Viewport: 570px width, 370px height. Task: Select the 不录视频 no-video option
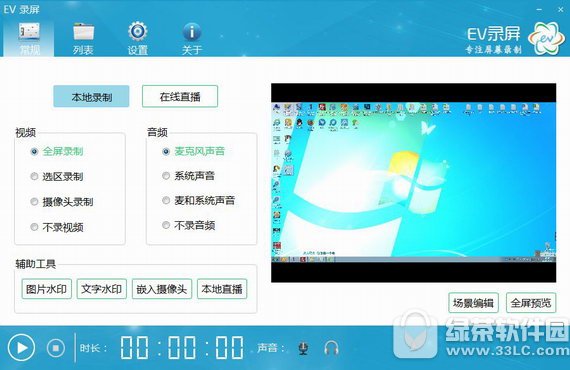click(57, 227)
